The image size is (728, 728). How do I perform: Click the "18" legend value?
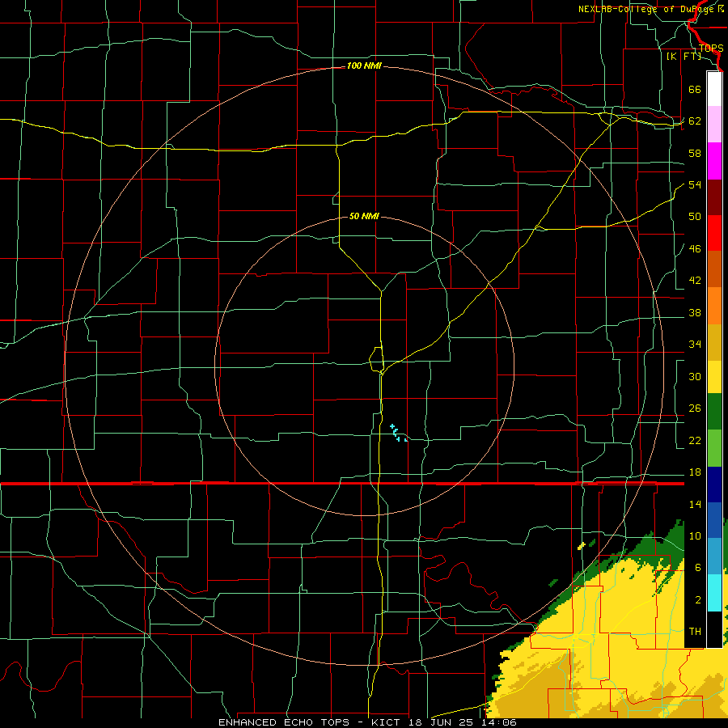point(695,472)
